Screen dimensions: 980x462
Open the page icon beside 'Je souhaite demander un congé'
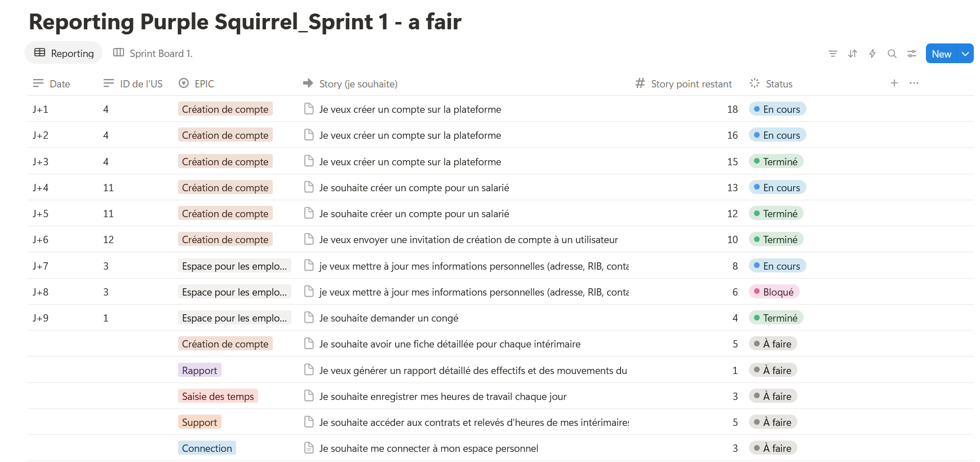click(x=308, y=318)
